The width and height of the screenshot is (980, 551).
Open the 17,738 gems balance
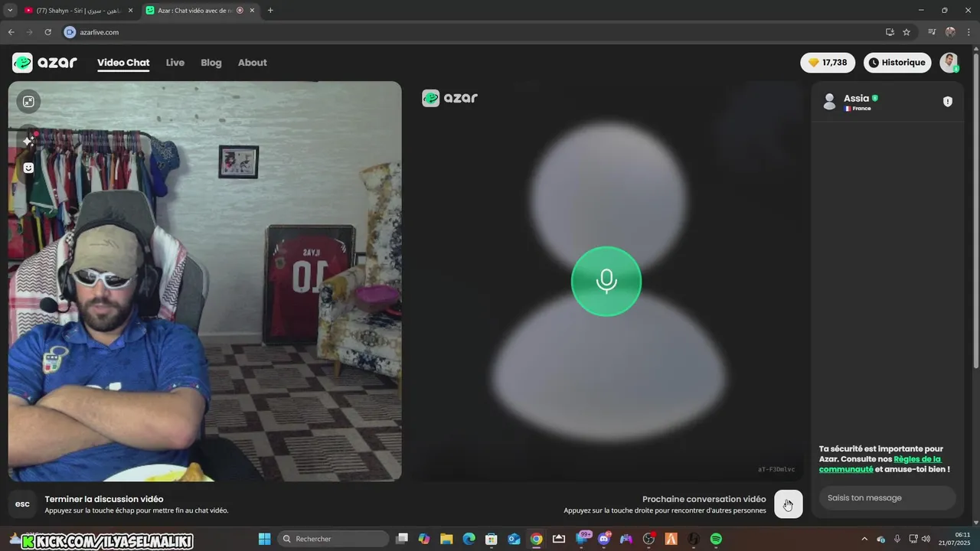click(828, 63)
